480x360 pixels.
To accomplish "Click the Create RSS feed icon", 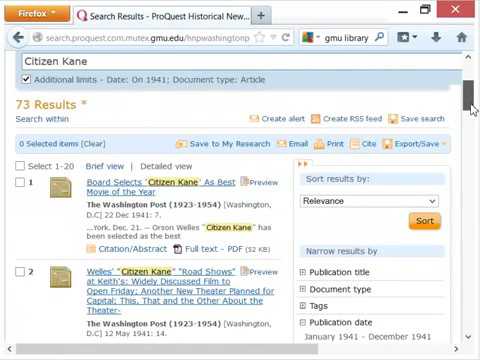I will pos(315,118).
